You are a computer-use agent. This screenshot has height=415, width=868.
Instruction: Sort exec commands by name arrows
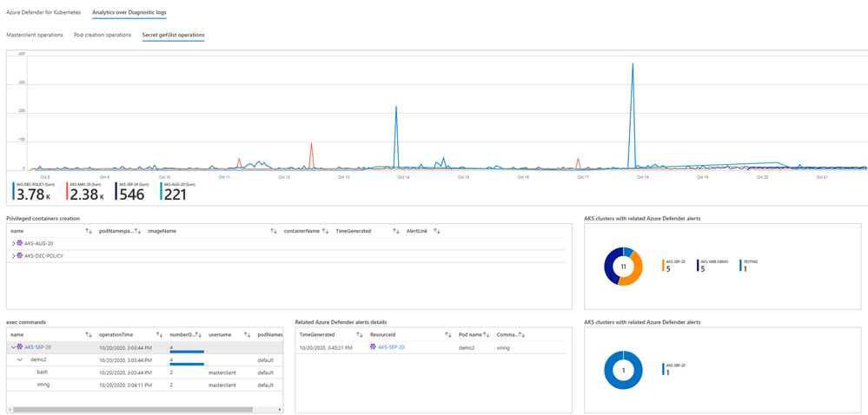coord(89,335)
